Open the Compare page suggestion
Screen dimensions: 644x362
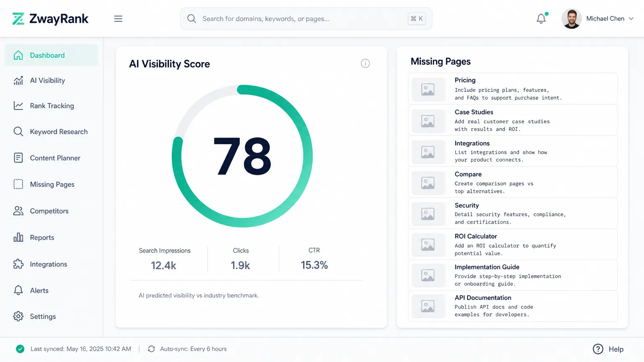coord(513,182)
